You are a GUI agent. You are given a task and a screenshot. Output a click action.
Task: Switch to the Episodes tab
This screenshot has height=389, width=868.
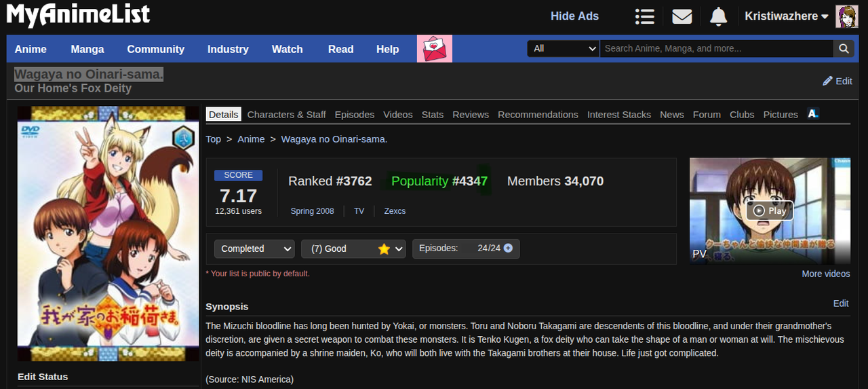[x=355, y=115]
